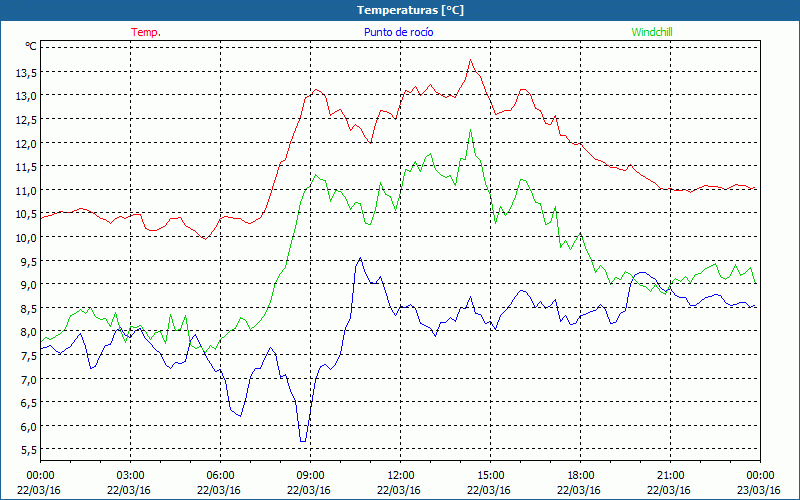
Task: Click the 5,5 y-axis value
Action: [x=29, y=451]
